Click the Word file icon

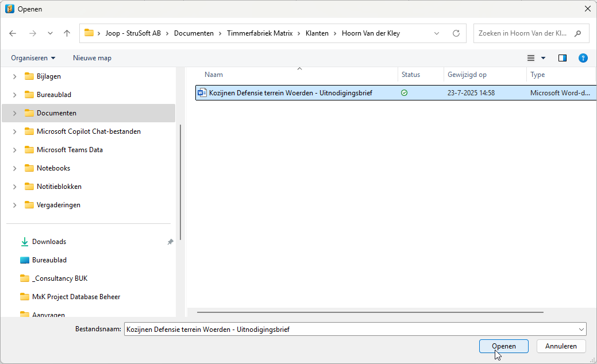202,93
